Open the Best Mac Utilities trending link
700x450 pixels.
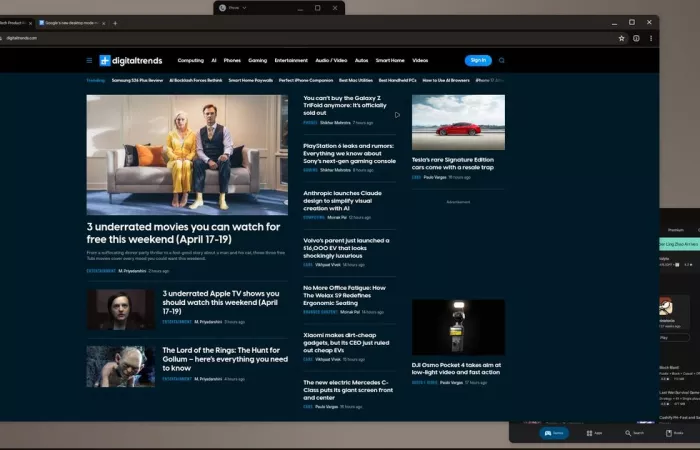[356, 80]
